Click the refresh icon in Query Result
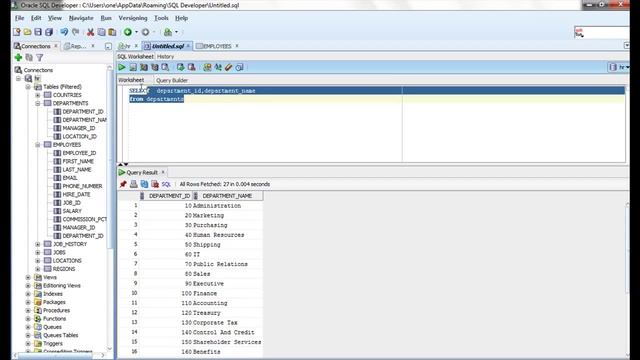 coord(144,184)
